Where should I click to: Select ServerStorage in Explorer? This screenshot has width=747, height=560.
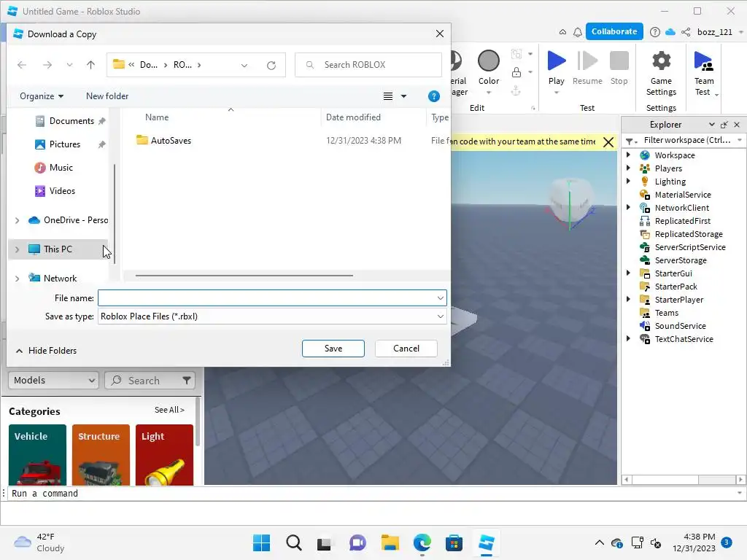[681, 260]
